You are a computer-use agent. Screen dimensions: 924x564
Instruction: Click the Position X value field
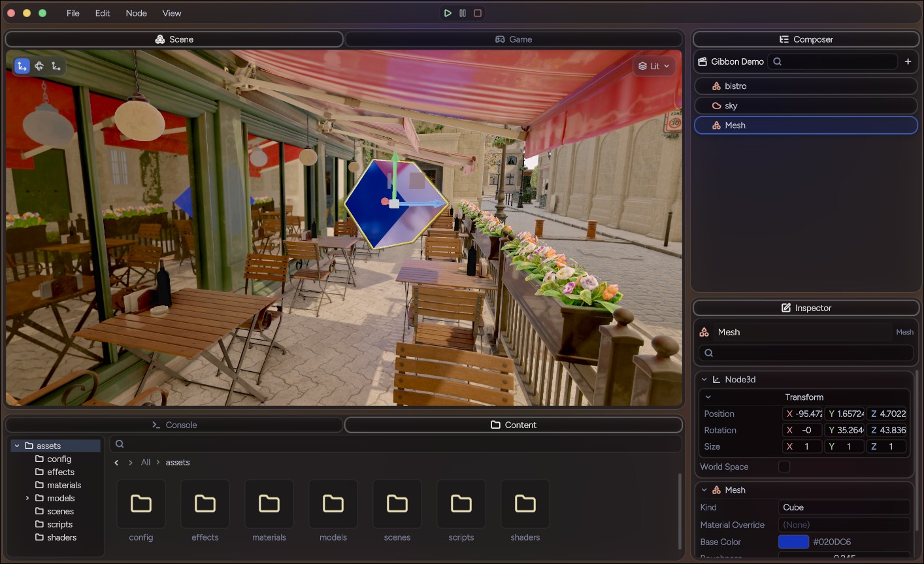(802, 414)
